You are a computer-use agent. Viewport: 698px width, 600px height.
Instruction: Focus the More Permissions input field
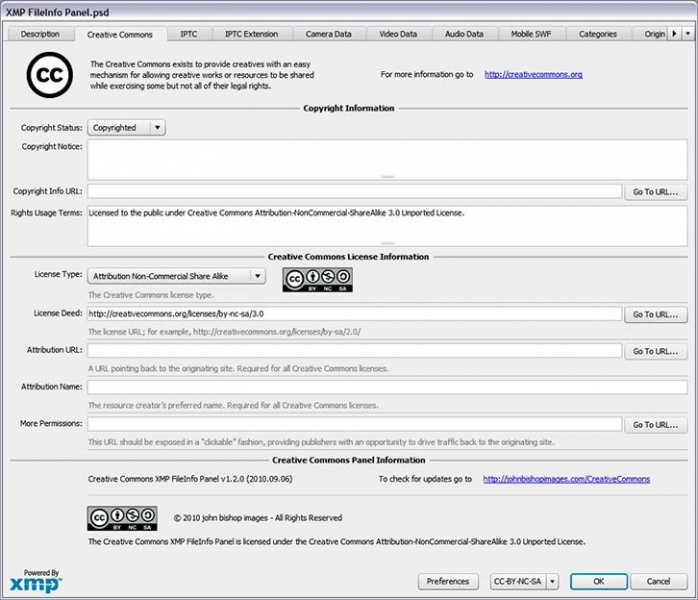(x=354, y=424)
